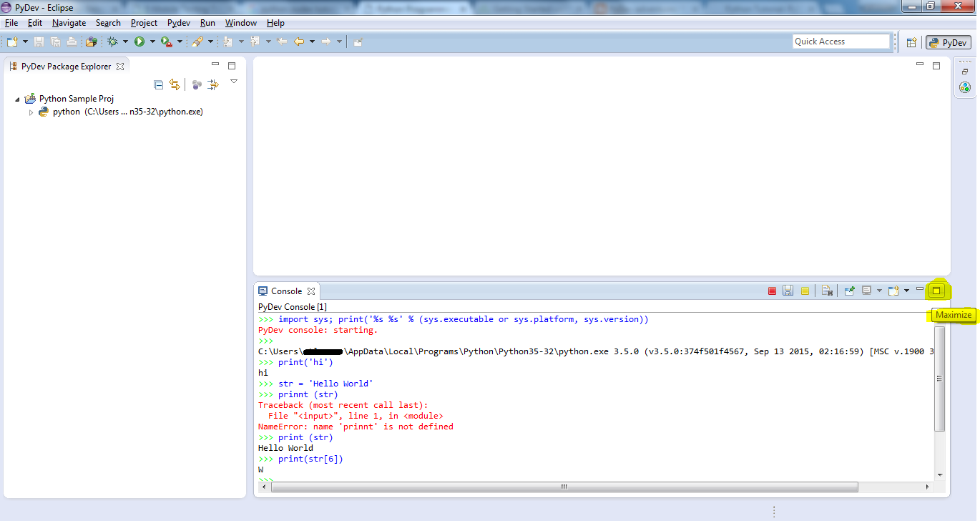The width and height of the screenshot is (980, 521).
Task: Maximize the empty editor area
Action: [936, 65]
